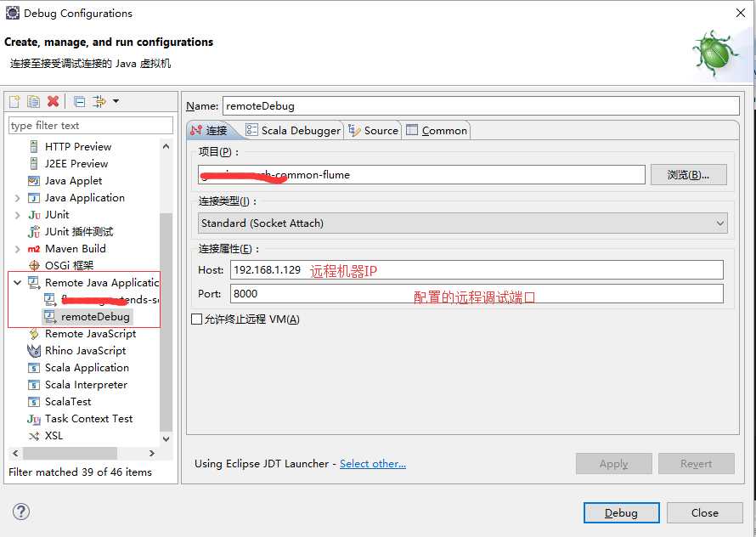
Task: Expand the Maven Build node
Action: tap(17, 249)
